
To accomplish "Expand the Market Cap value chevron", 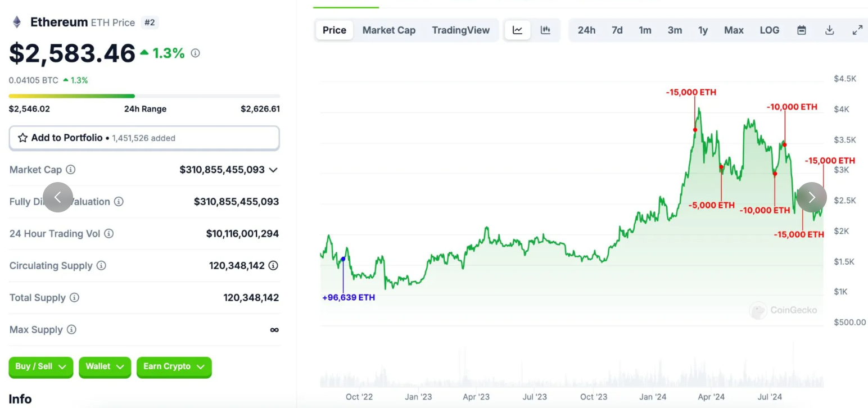I will 273,170.
